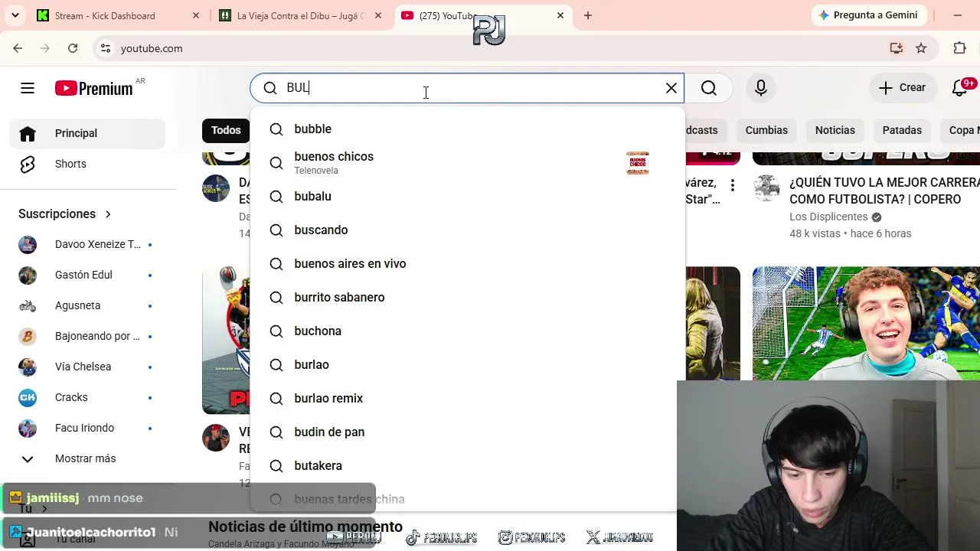Click the Gastón Edul channel avatar

[28, 275]
